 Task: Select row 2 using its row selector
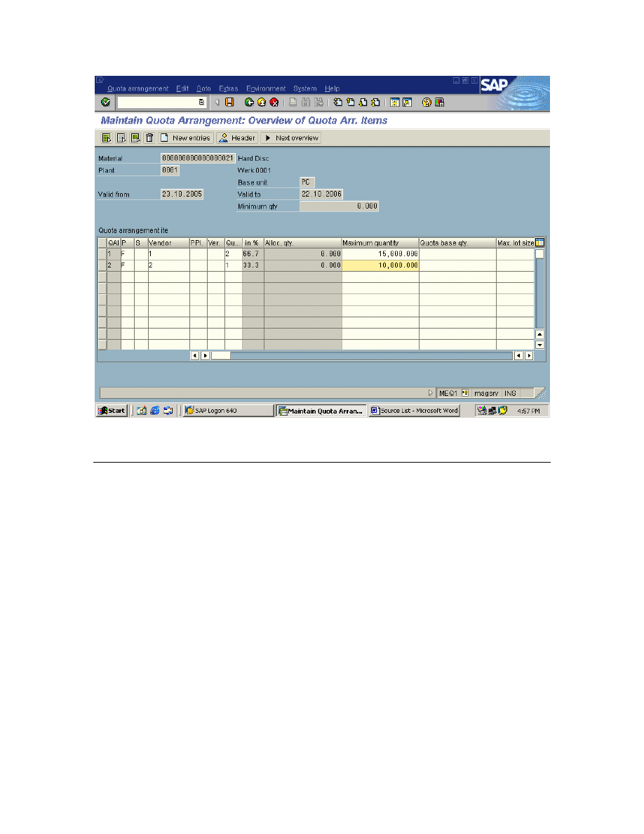click(102, 265)
